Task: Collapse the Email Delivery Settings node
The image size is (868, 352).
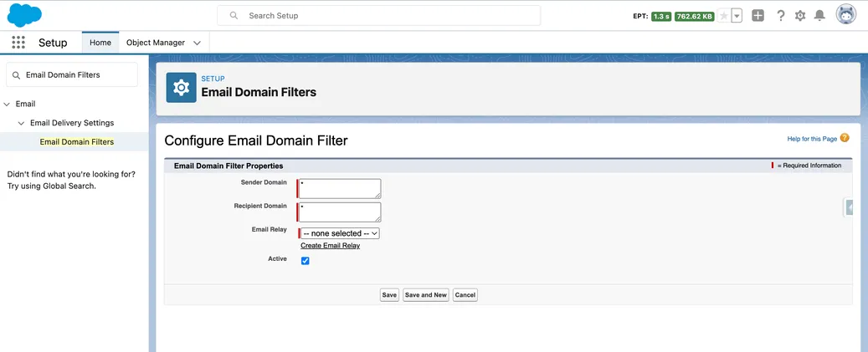Action: pyautogui.click(x=21, y=123)
